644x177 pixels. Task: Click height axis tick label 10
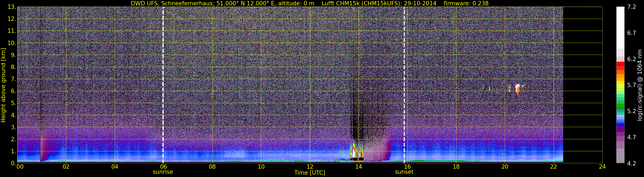point(12,43)
